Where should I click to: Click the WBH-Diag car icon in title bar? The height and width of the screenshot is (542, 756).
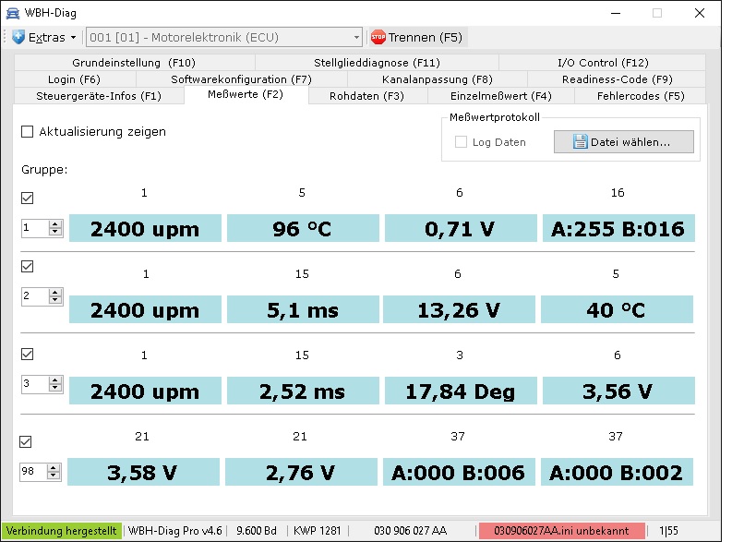pyautogui.click(x=13, y=13)
